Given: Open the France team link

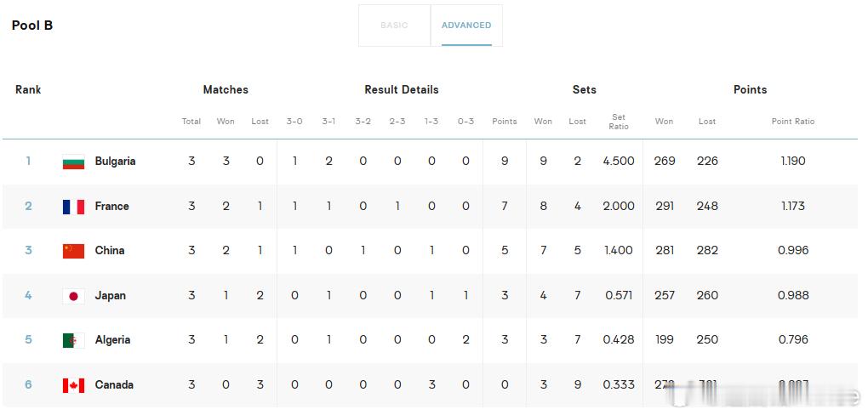Looking at the screenshot, I should click(111, 207).
